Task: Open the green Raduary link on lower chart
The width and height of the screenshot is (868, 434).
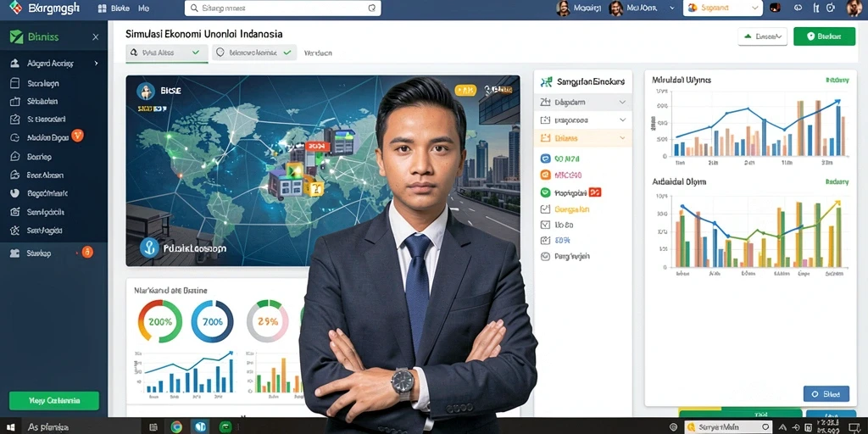Action: pos(837,181)
